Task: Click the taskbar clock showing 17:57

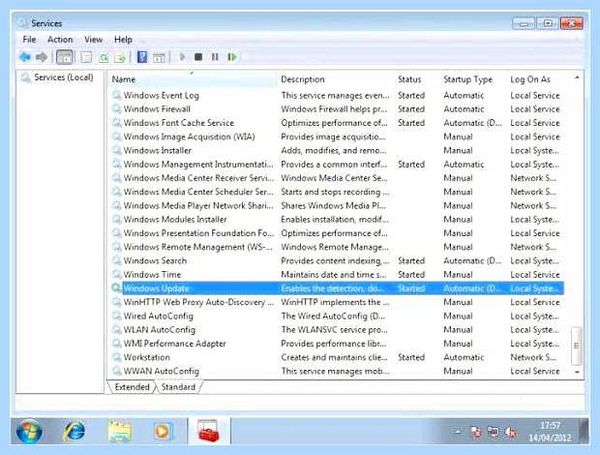Action: click(x=550, y=431)
